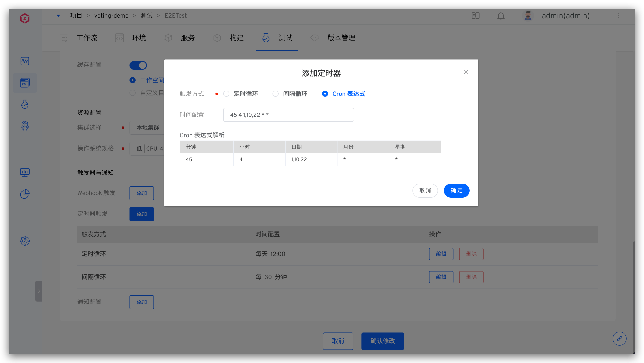Open the three-dot menu beside admin
The width and height of the screenshot is (644, 363).
pos(619,16)
